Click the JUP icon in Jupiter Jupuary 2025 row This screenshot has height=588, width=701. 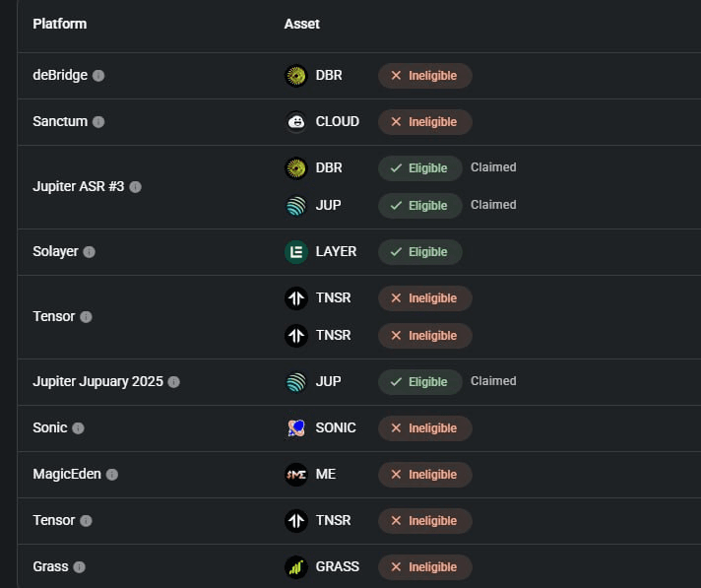[x=296, y=382]
